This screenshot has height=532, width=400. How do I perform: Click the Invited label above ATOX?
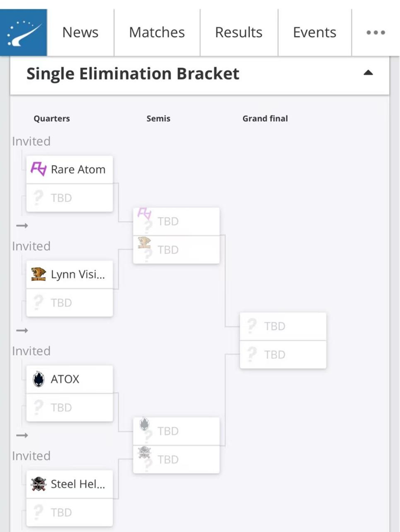[x=31, y=351]
